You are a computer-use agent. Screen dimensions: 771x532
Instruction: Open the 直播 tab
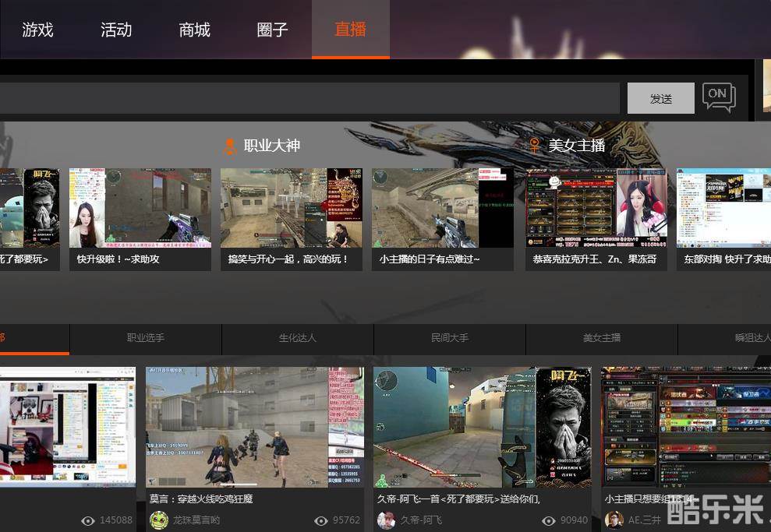click(350, 30)
